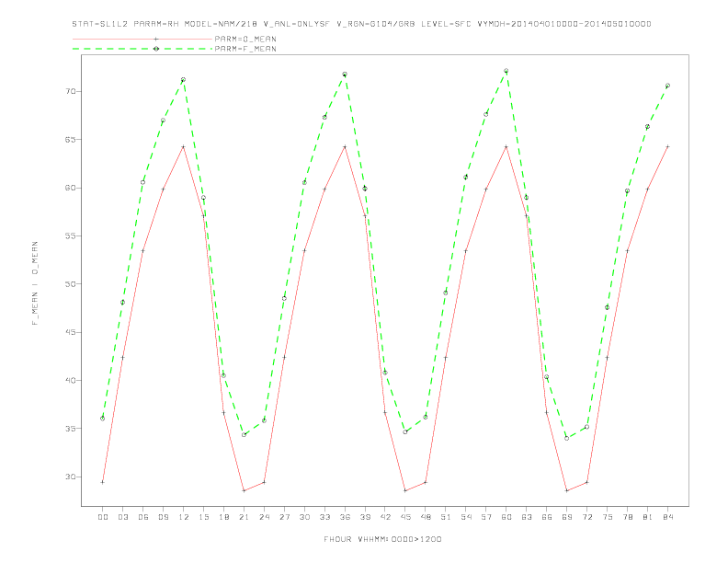Screen dimensions: 728x563
Task: Click the F_MEAN | O_MEAN vertical axis label
Action: tap(35, 283)
